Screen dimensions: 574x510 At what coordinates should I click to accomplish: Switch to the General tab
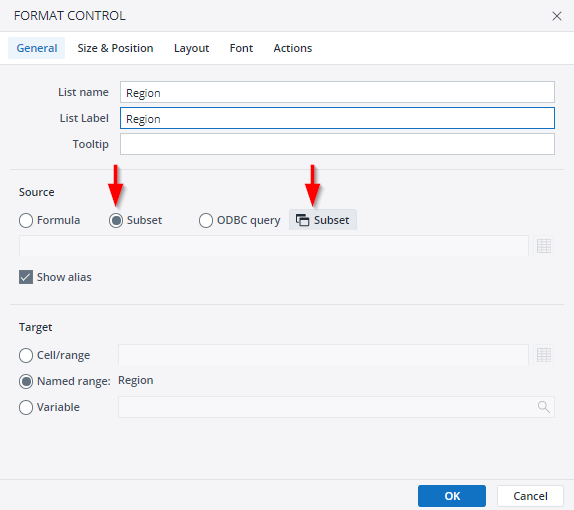(37, 48)
